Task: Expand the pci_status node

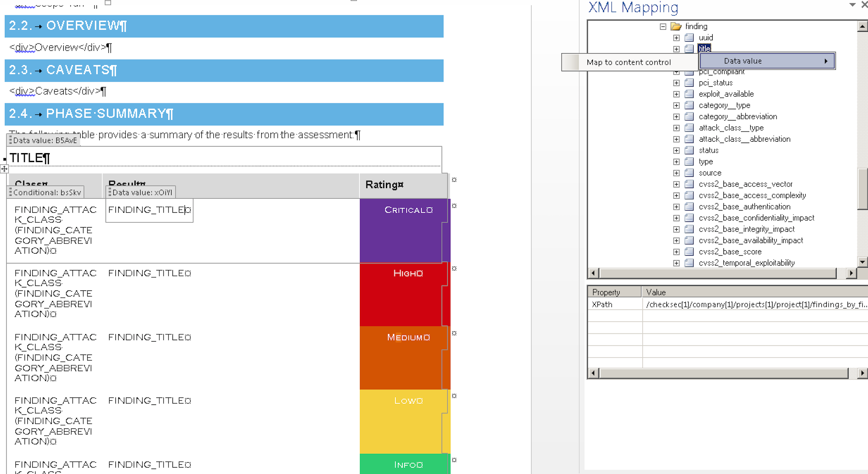Action: 676,83
